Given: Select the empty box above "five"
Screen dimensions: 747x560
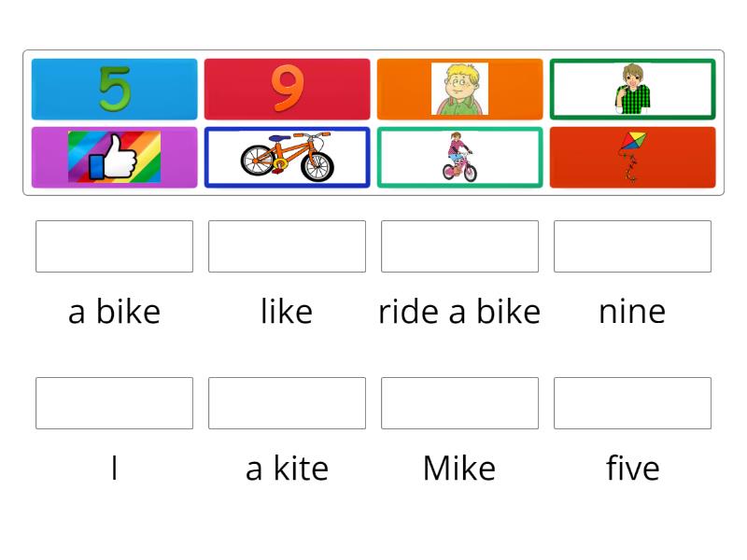Looking at the screenshot, I should click(x=632, y=403).
